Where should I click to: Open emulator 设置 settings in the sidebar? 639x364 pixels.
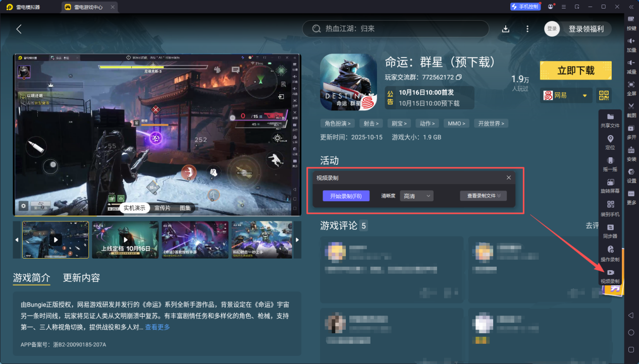click(x=631, y=174)
